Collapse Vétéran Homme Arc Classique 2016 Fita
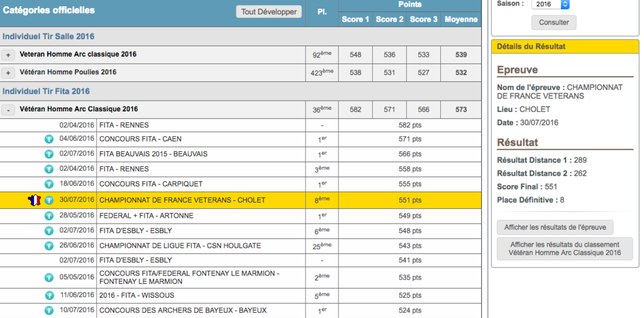The width and height of the screenshot is (644, 318). (x=8, y=110)
